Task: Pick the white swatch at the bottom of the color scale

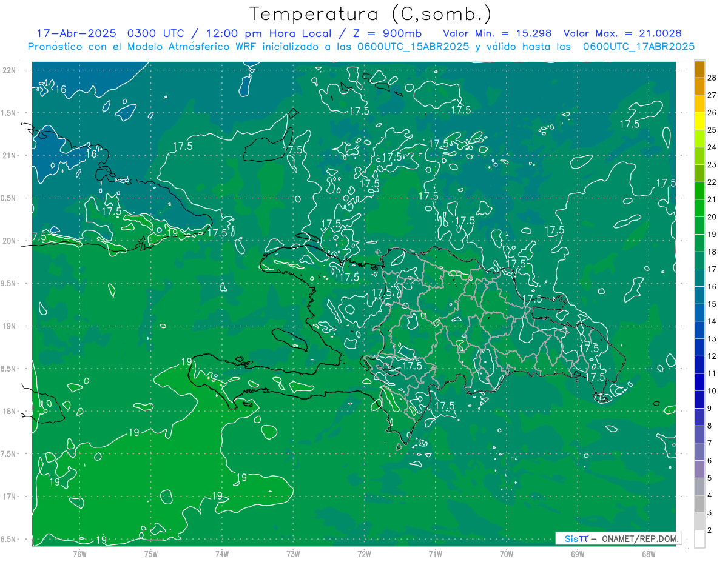Action: click(x=699, y=538)
